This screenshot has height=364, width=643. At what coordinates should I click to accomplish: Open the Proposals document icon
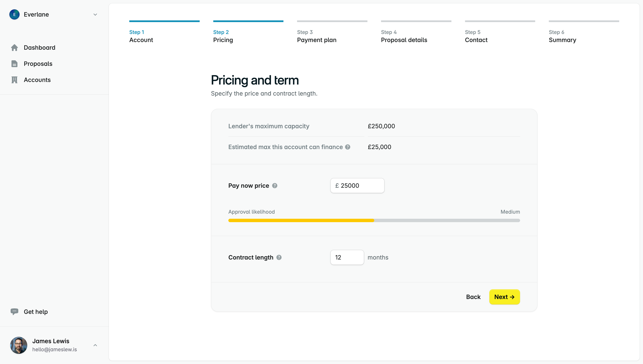pyautogui.click(x=14, y=64)
